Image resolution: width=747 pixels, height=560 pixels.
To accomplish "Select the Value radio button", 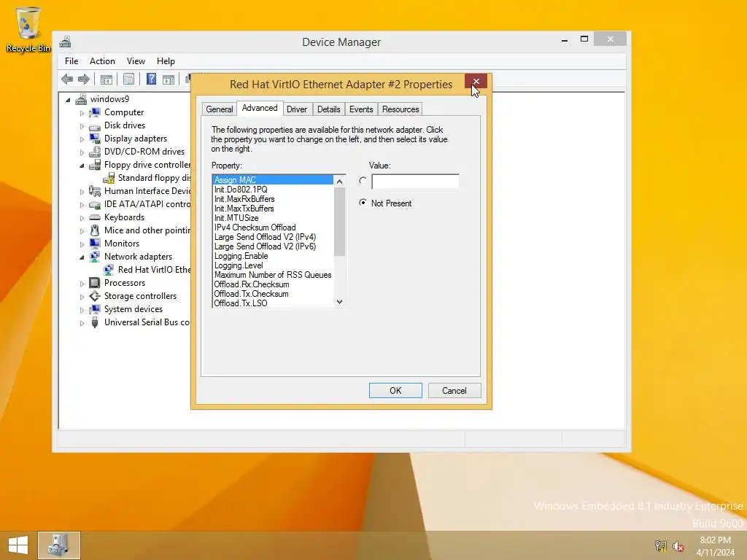I will click(x=363, y=181).
